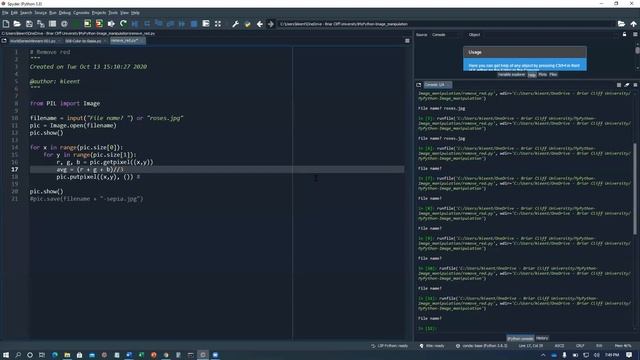Click the conda base Python status entry
Screen dimensions: 640x360
click(x=482, y=346)
